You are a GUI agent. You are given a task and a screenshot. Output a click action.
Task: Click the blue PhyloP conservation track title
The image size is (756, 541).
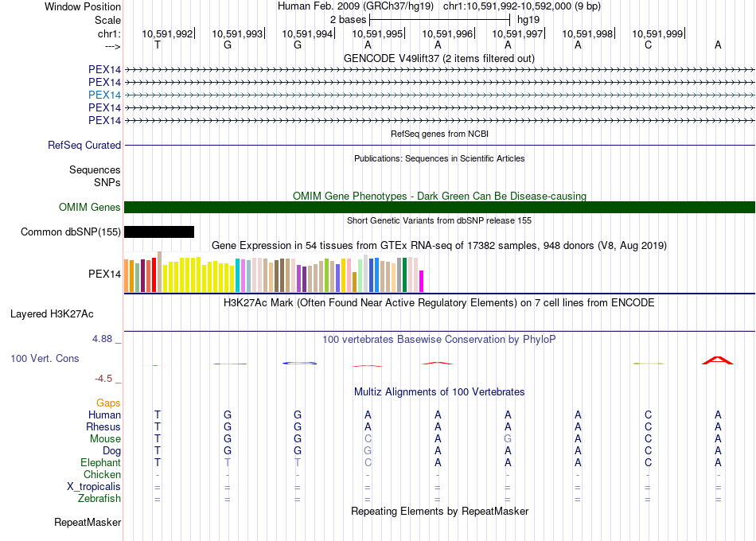pos(439,340)
